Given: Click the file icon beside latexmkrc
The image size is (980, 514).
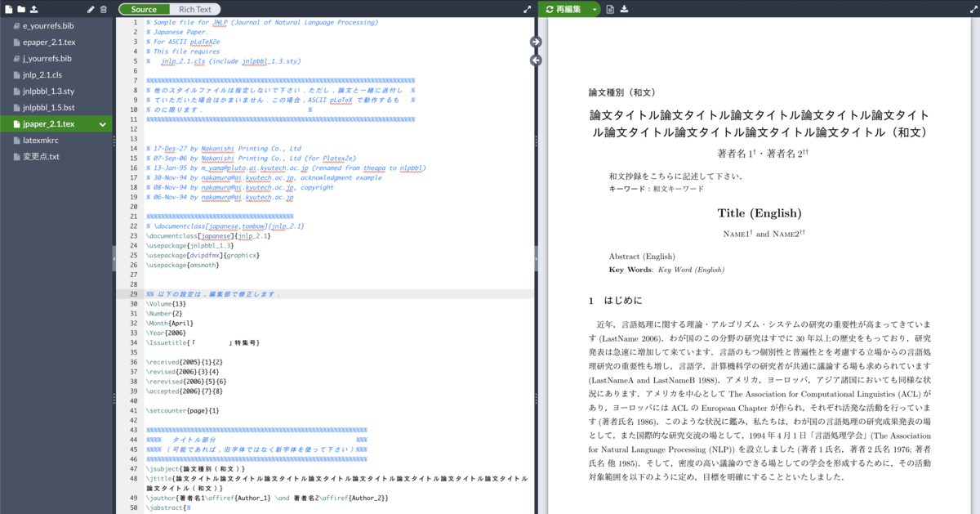Looking at the screenshot, I should point(16,141).
